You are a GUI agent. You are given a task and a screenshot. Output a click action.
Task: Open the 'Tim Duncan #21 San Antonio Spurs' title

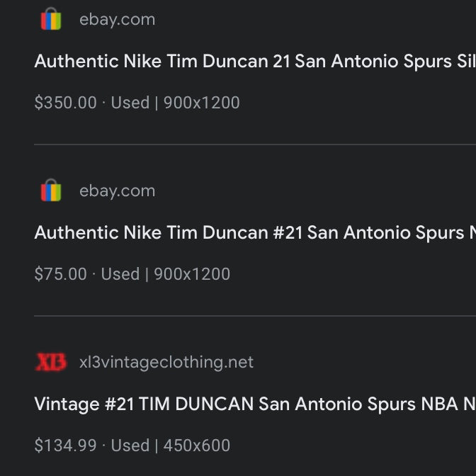[x=255, y=232]
